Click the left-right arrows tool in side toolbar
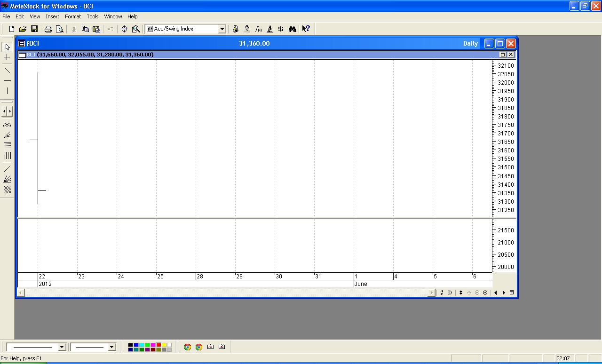 [7, 111]
